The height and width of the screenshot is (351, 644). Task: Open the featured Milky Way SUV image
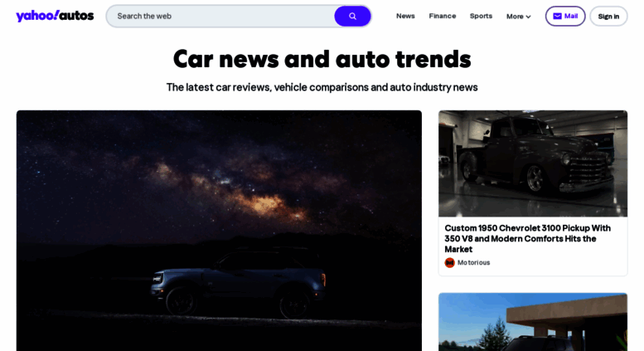pos(219,231)
